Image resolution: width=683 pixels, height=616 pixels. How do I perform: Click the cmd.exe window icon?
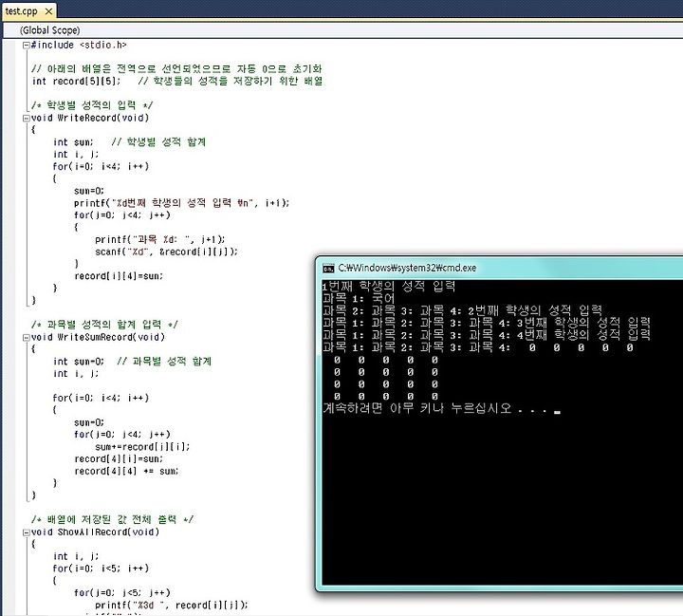click(x=328, y=268)
